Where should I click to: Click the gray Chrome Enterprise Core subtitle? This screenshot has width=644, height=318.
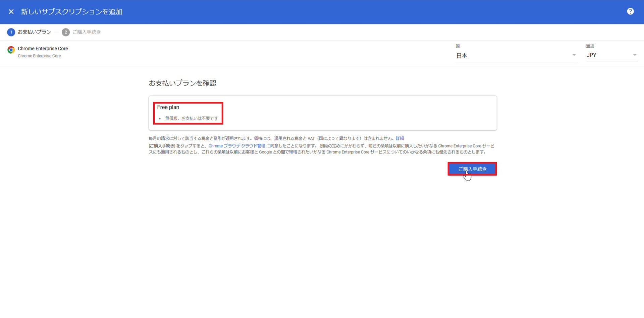point(39,56)
